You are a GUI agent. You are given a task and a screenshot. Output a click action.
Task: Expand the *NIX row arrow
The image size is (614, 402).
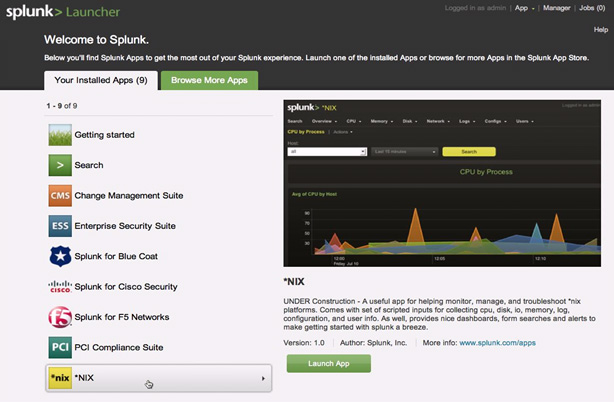(x=263, y=379)
